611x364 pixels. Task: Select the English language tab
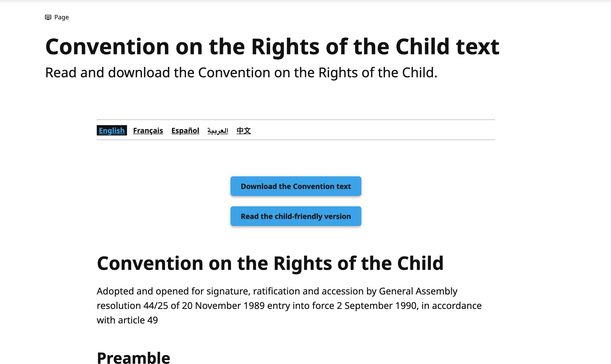coord(112,130)
